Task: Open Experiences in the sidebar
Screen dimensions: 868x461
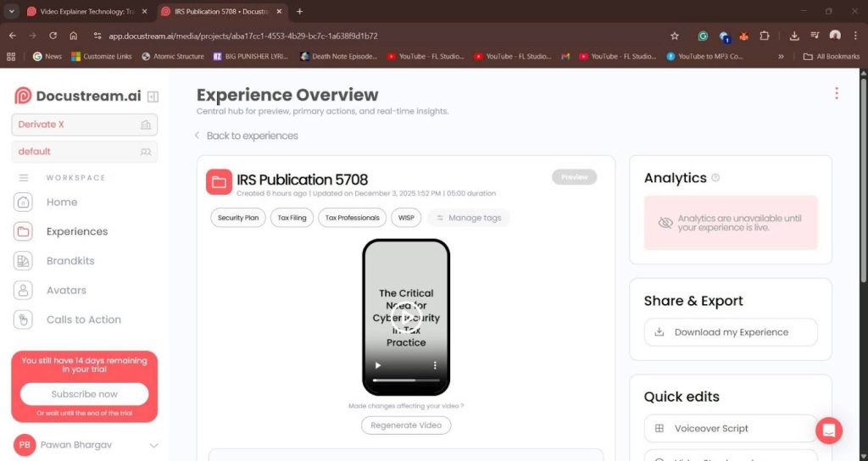Action: coord(77,231)
